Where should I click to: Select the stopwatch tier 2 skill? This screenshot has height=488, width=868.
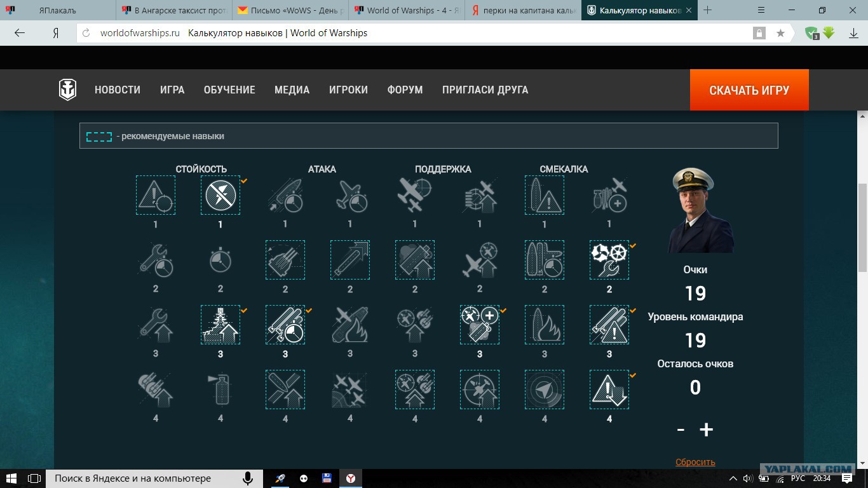(x=220, y=260)
